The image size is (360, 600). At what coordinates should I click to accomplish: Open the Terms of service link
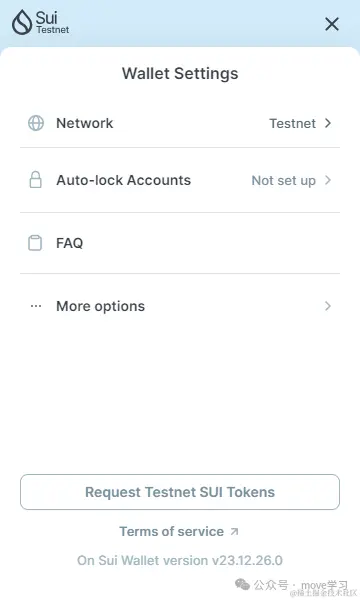[172, 531]
